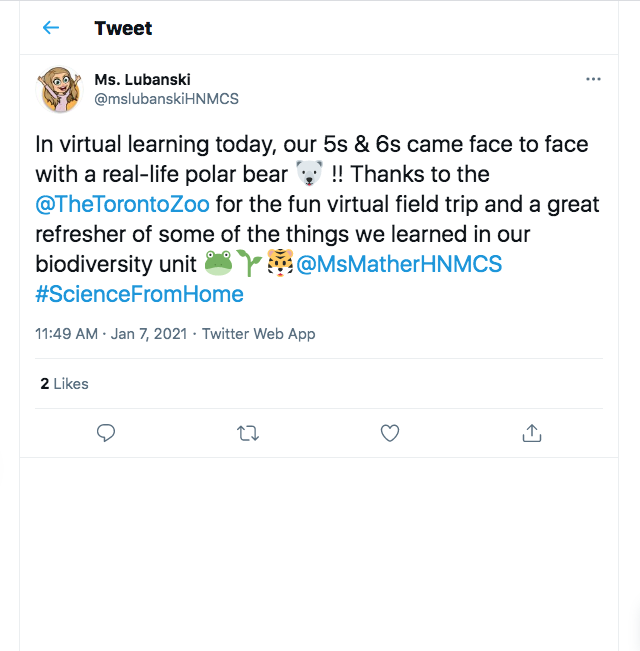Open the three-dot more options menu
Viewport: 640px width, 651px height.
click(593, 79)
